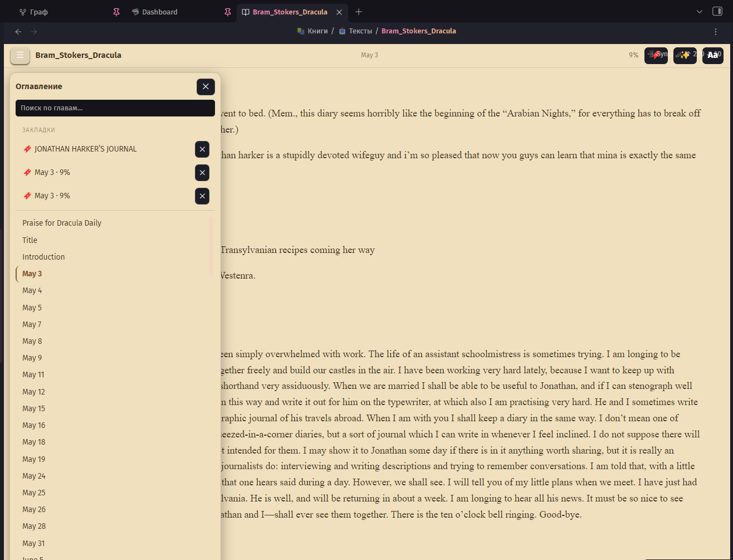Select the May 28 chapter
The width and height of the screenshot is (733, 560).
pyautogui.click(x=33, y=526)
